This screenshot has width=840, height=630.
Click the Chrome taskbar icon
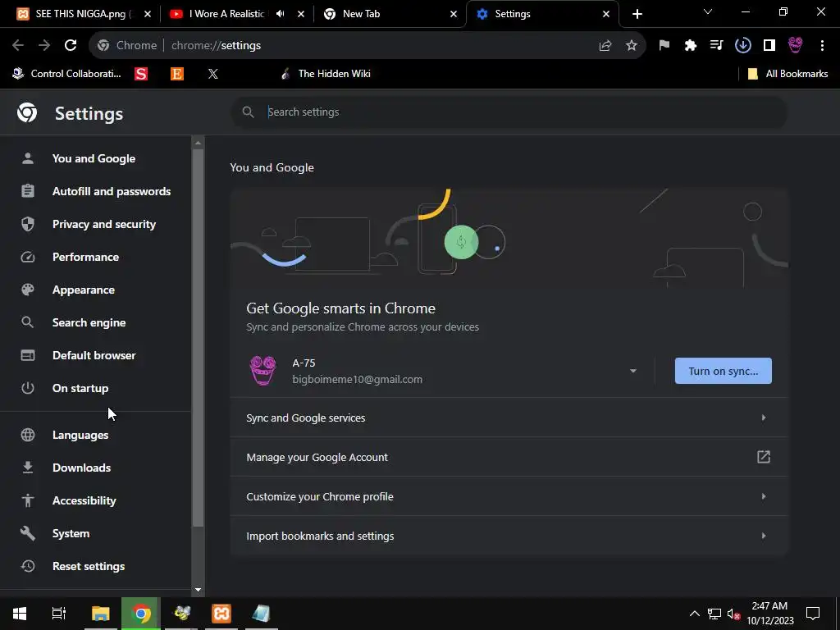[x=141, y=614]
